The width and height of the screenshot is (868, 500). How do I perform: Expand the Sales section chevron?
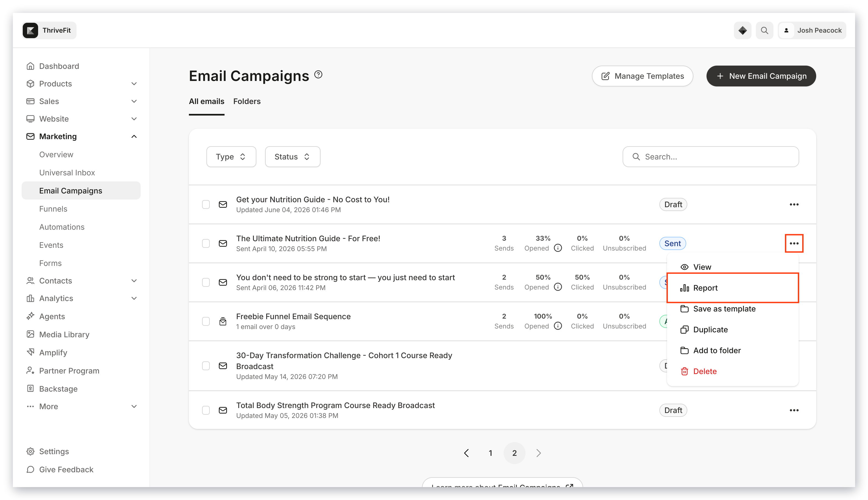134,101
